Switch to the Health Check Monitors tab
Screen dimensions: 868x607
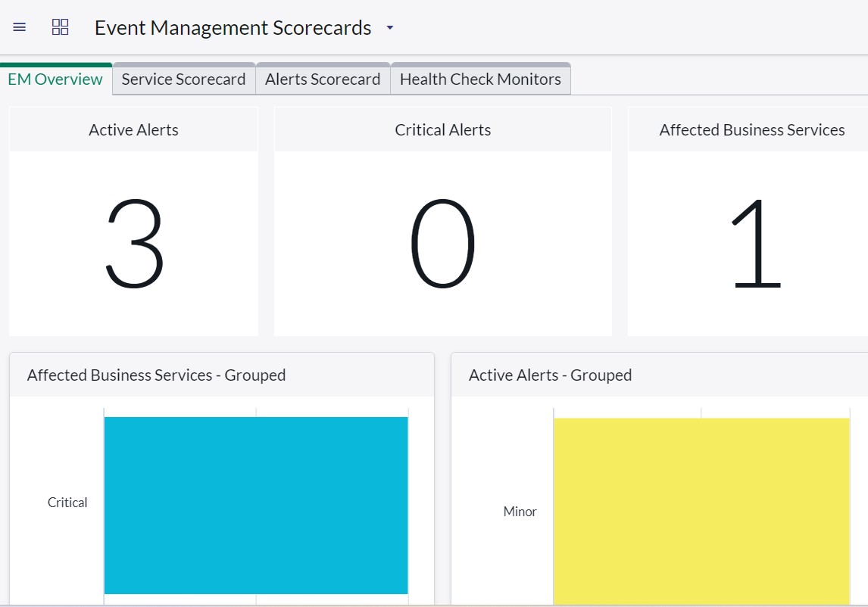(480, 78)
